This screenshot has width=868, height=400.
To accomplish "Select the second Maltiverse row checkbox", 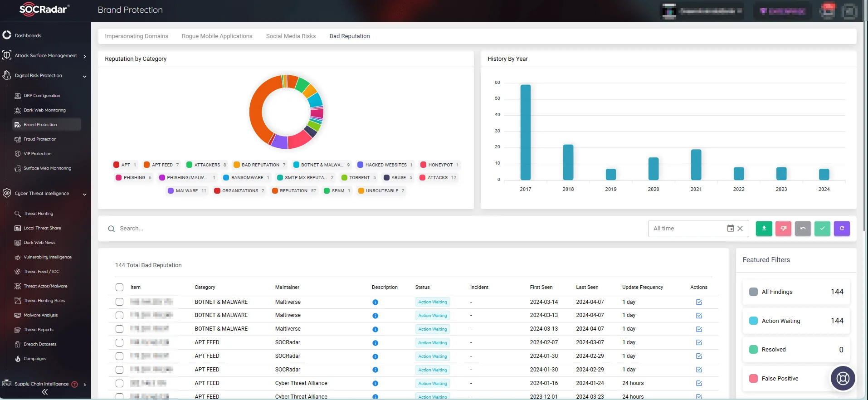I will [119, 315].
